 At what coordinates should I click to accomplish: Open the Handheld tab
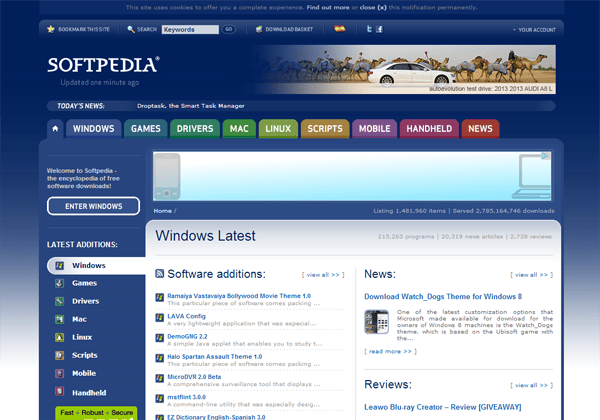pyautogui.click(x=429, y=129)
